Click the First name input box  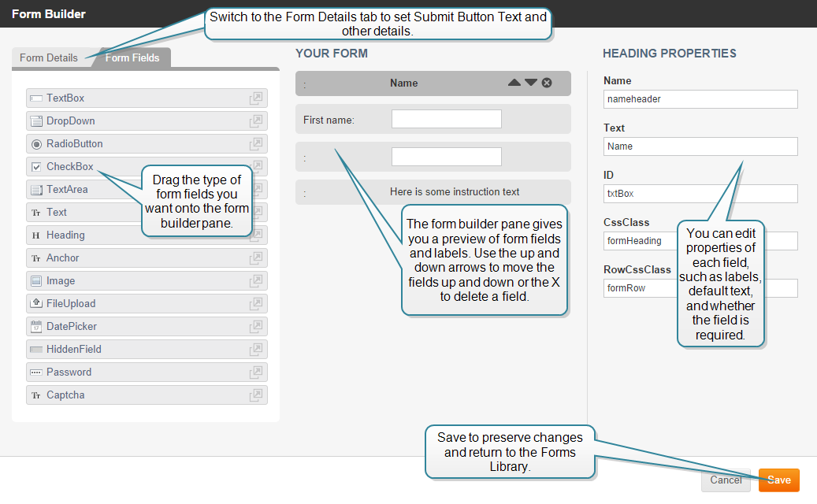(446, 119)
